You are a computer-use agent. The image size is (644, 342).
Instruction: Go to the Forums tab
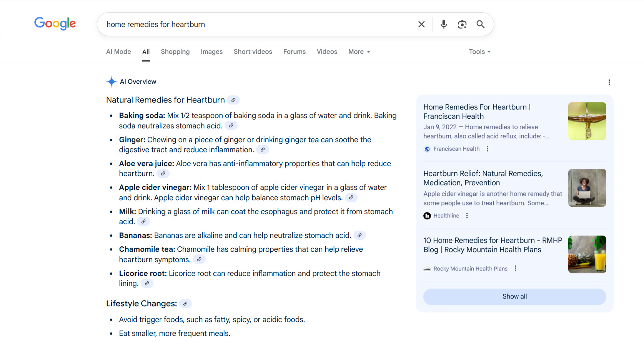[295, 51]
